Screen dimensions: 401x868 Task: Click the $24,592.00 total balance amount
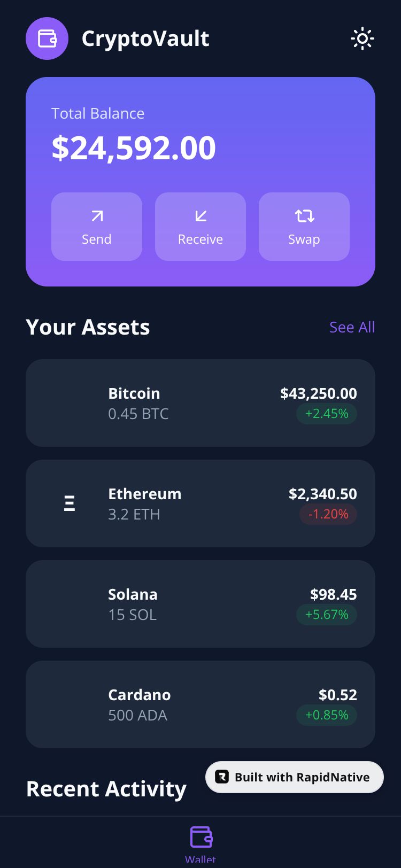pyautogui.click(x=134, y=148)
